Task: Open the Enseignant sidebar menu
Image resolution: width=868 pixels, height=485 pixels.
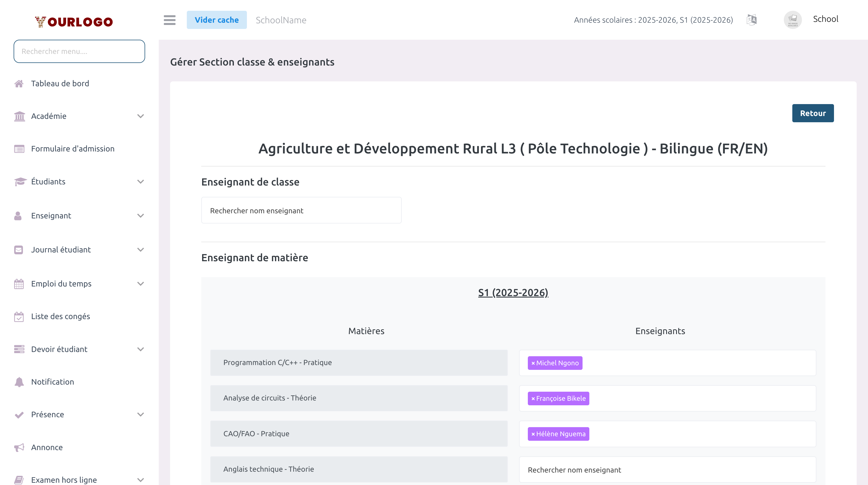Action: (51, 216)
